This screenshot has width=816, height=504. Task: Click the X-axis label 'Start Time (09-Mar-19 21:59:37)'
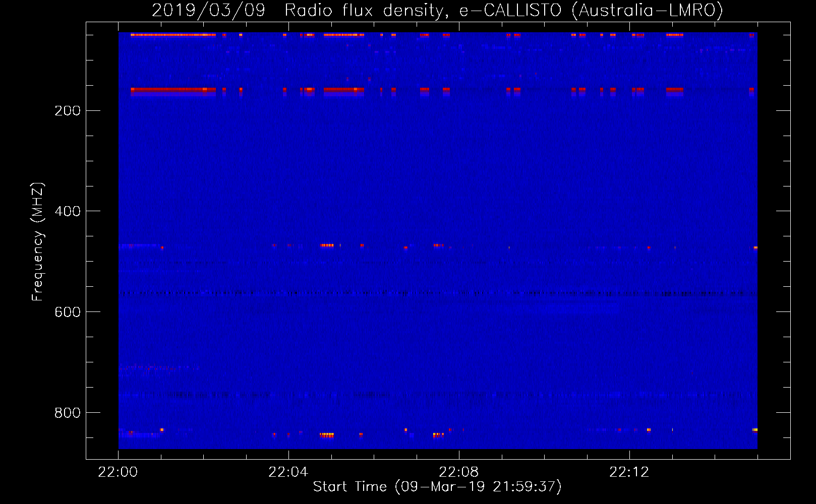click(x=437, y=487)
